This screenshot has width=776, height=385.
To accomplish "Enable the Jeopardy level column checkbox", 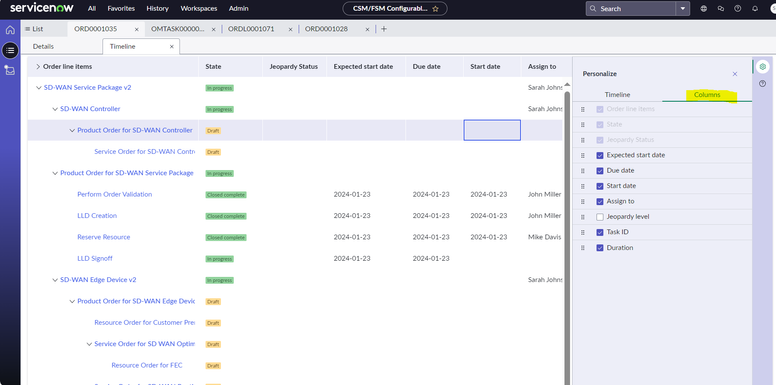I will pyautogui.click(x=600, y=217).
